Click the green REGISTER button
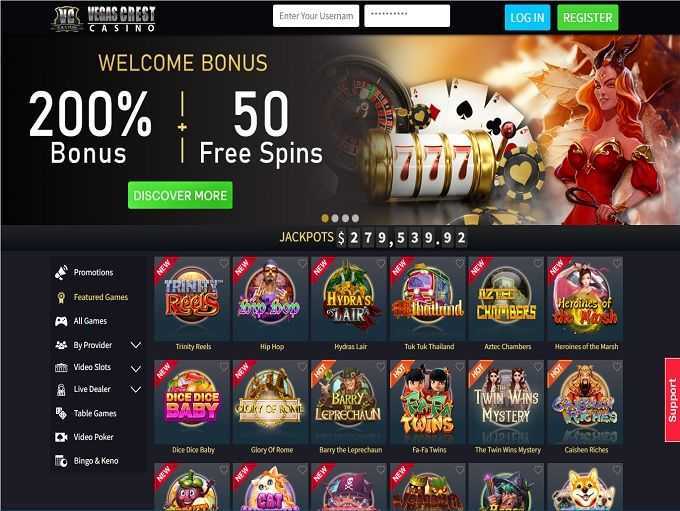The width and height of the screenshot is (680, 511). [588, 17]
